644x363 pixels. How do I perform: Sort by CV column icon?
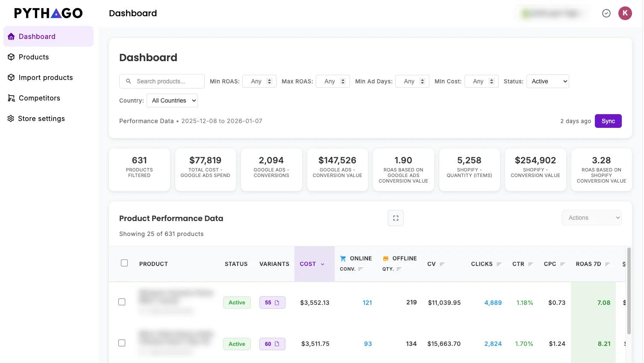point(442,264)
